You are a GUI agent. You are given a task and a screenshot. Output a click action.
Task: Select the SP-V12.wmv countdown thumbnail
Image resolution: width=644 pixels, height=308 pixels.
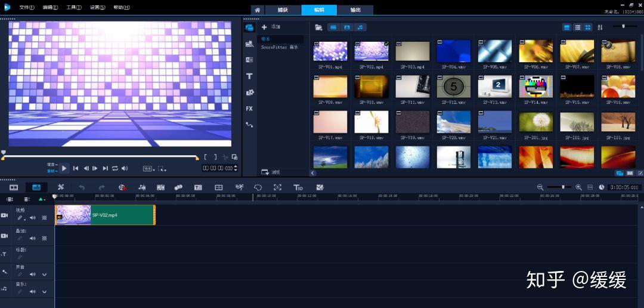454,87
